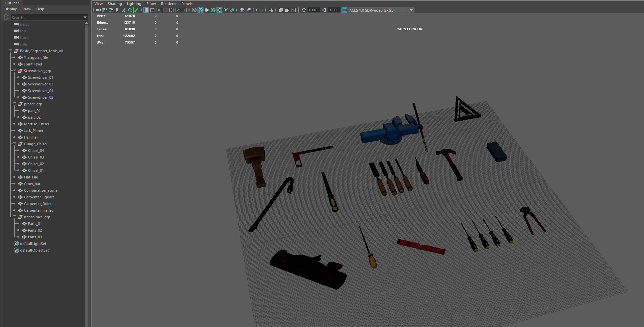Viewport: 644px width, 327px height.
Task: Switch to Wireframe display mode icon
Action: coord(194,10)
